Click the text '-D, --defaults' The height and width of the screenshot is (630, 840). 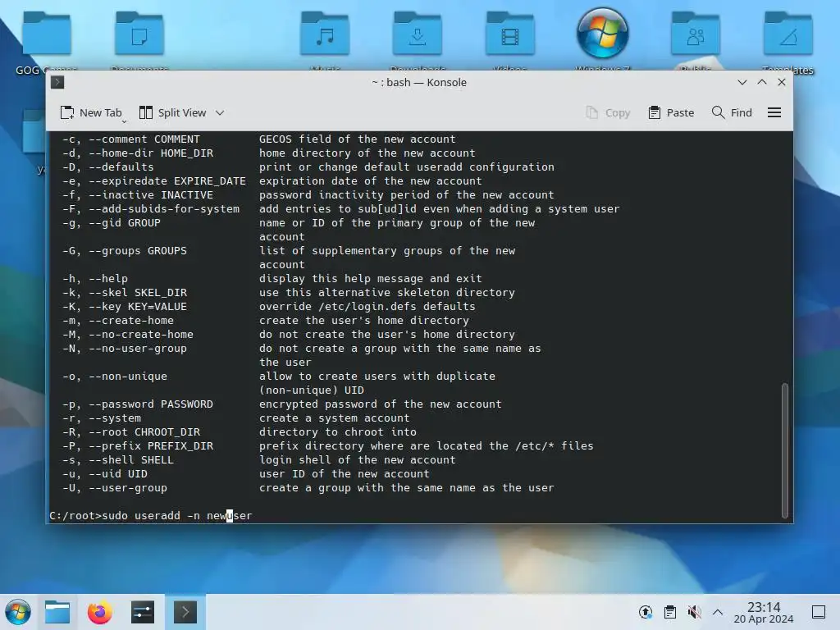point(107,167)
